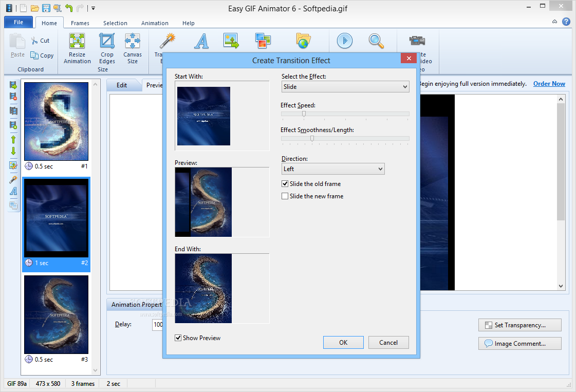Click the large text letter A ribbon icon
This screenshot has height=392, width=576.
coord(201,41)
